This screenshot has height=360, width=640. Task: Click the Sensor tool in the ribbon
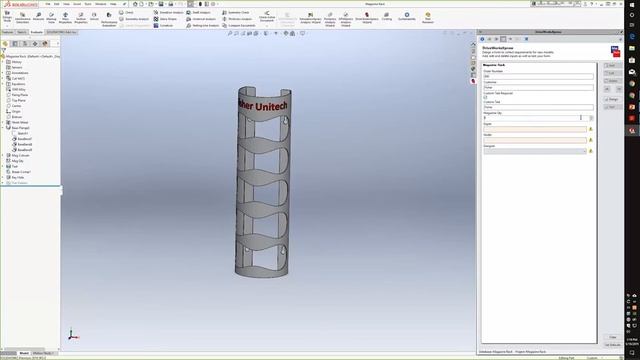(94, 17)
